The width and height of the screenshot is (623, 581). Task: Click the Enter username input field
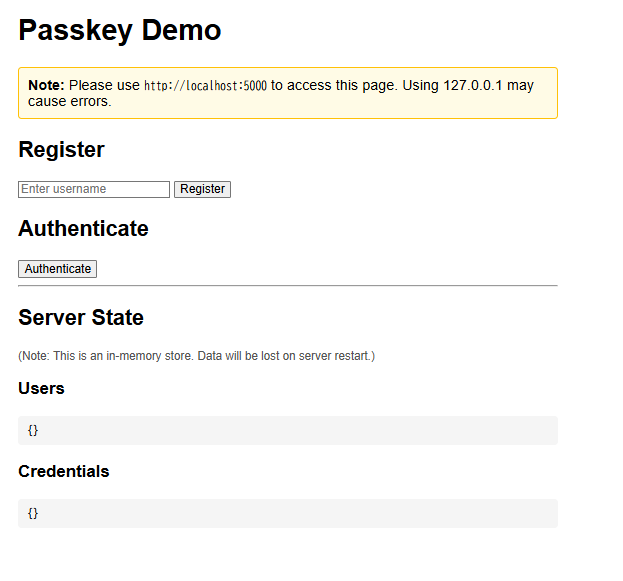[94, 189]
